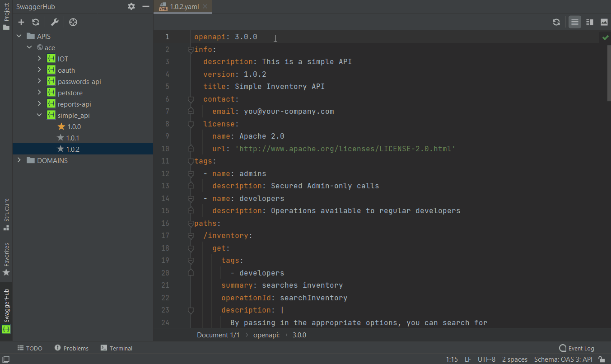Switch to preview-only view mode

[604, 22]
